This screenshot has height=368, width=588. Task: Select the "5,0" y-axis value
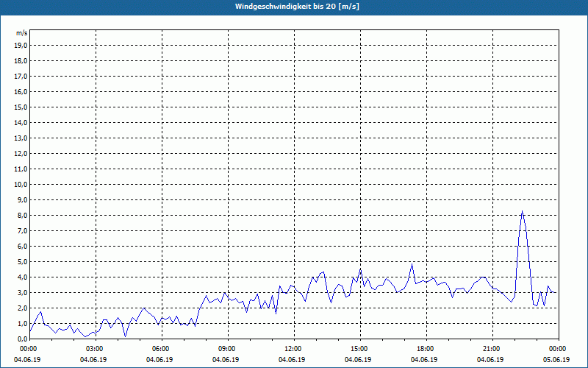point(22,262)
